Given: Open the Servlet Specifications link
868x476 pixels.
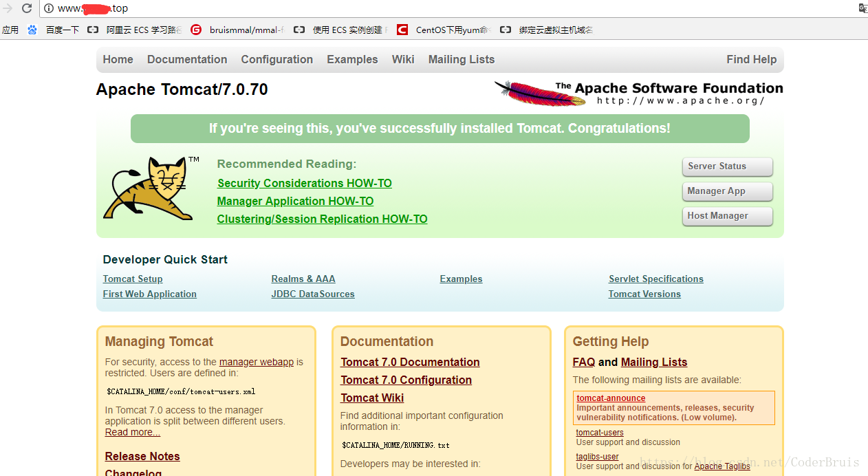Looking at the screenshot, I should point(656,279).
